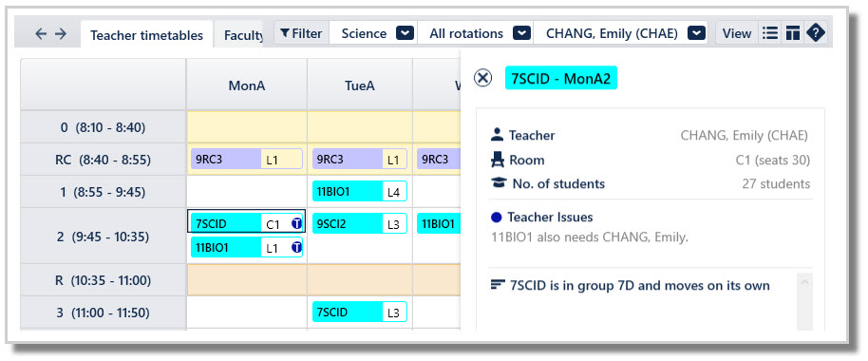Switch to the Faculty tab

pyautogui.click(x=243, y=35)
